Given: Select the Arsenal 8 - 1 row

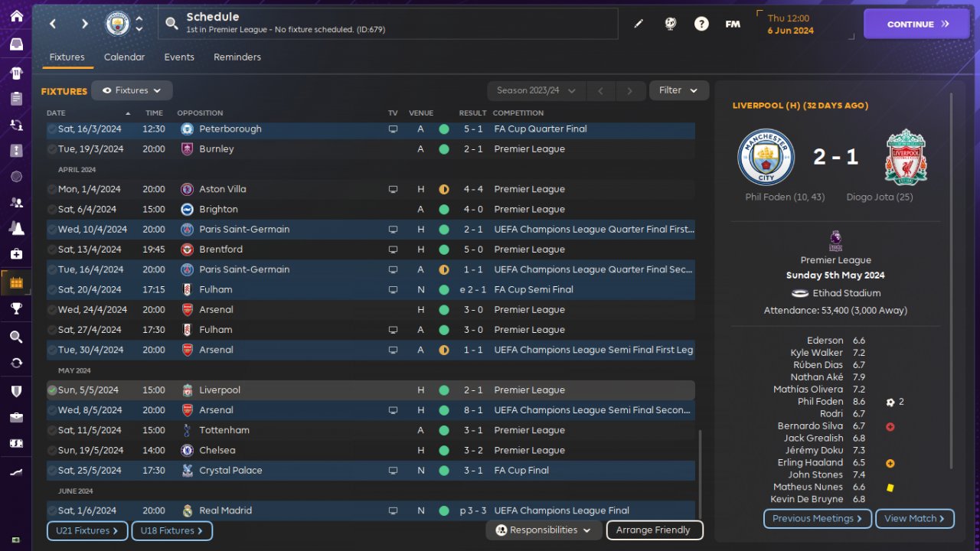Looking at the screenshot, I should pyautogui.click(x=371, y=410).
